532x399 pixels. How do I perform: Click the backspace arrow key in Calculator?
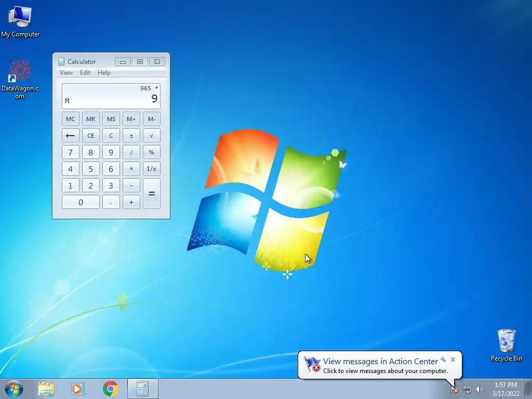[x=71, y=136]
